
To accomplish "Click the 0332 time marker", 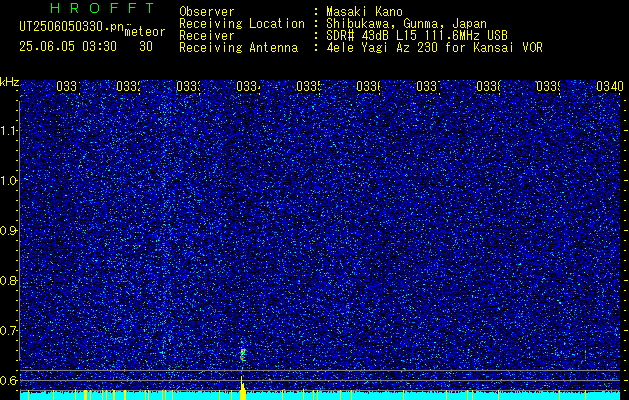I will click(128, 86).
